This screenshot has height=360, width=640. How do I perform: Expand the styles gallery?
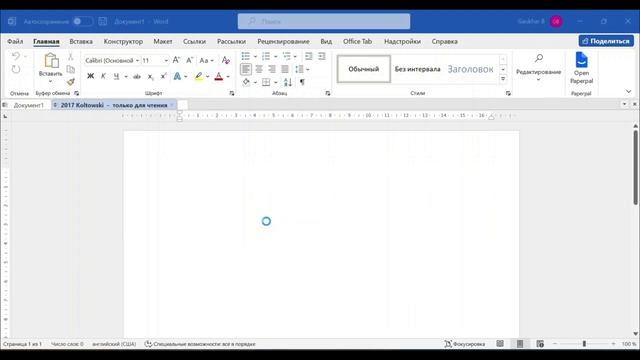click(503, 79)
